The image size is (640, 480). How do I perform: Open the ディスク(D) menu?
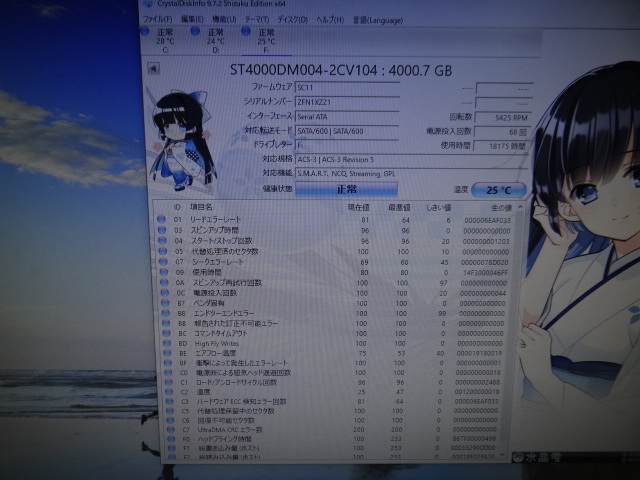[x=292, y=20]
